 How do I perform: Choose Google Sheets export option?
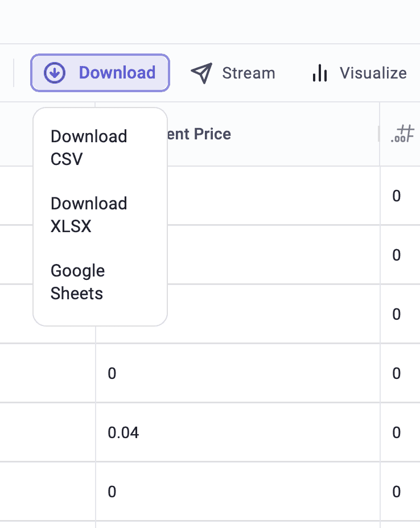pos(78,282)
